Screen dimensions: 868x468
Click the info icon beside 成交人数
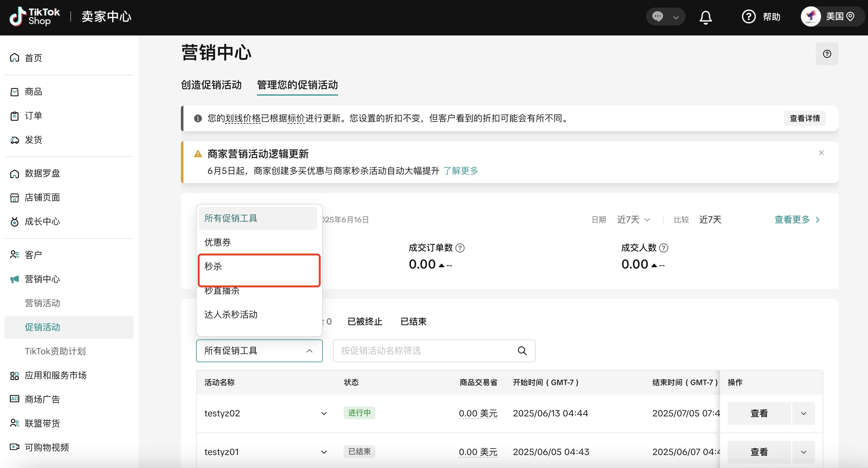pos(663,248)
